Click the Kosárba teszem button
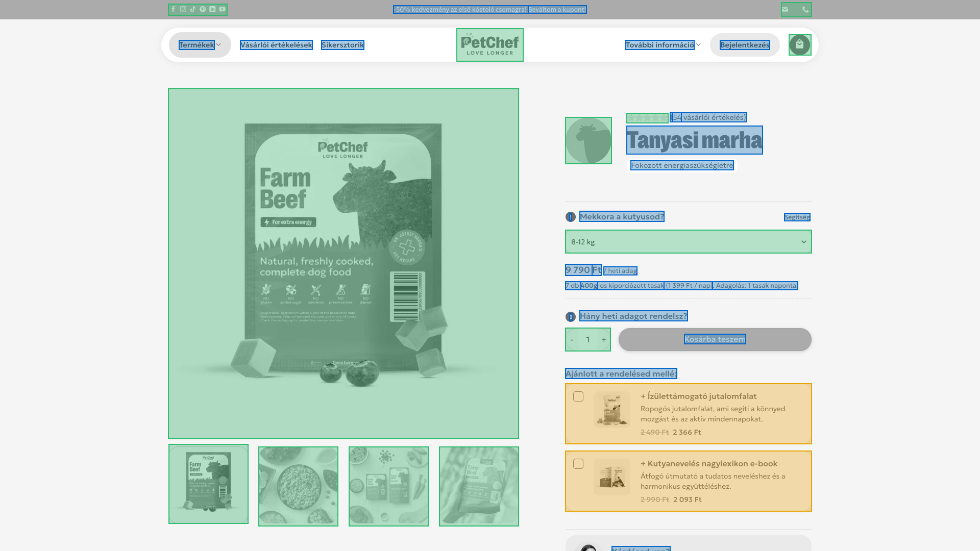The image size is (980, 551). point(715,339)
